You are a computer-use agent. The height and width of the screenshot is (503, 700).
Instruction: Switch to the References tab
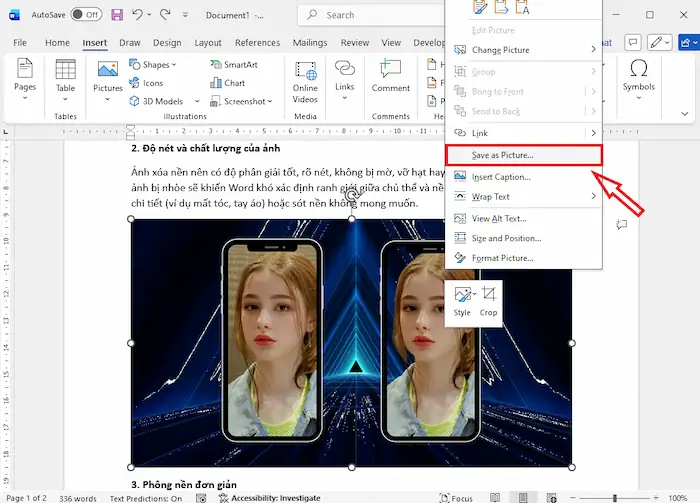pos(257,43)
